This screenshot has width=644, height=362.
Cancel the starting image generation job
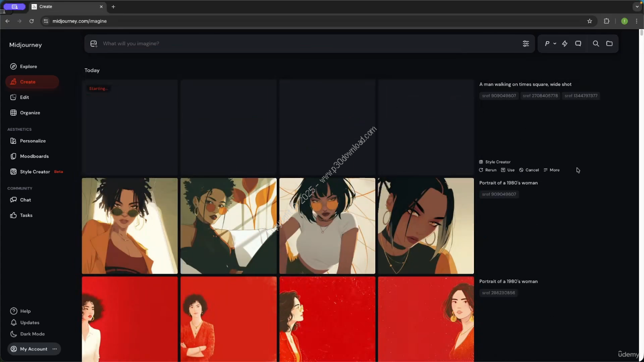tap(529, 170)
